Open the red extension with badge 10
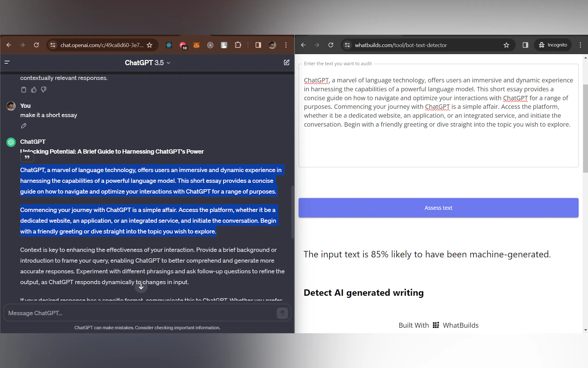Screen dimensions: 588x368 [183, 45]
